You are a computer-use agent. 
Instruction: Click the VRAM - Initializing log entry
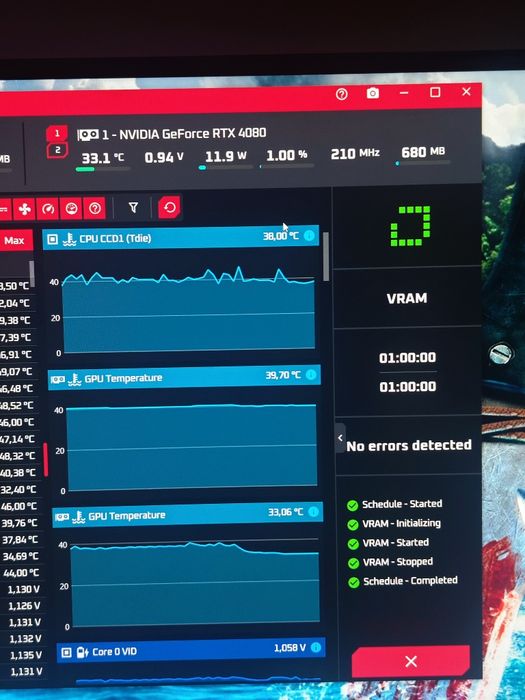[401, 523]
